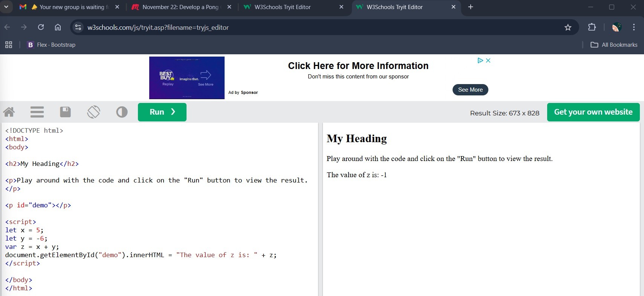Open the browser profile avatar
This screenshot has height=296, width=644.
tap(616, 27)
